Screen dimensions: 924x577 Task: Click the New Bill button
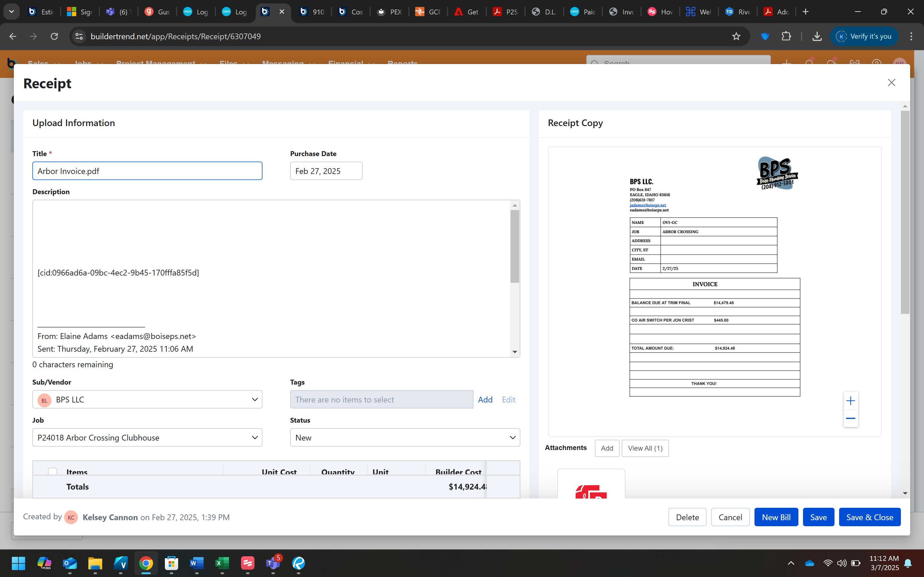tap(776, 517)
